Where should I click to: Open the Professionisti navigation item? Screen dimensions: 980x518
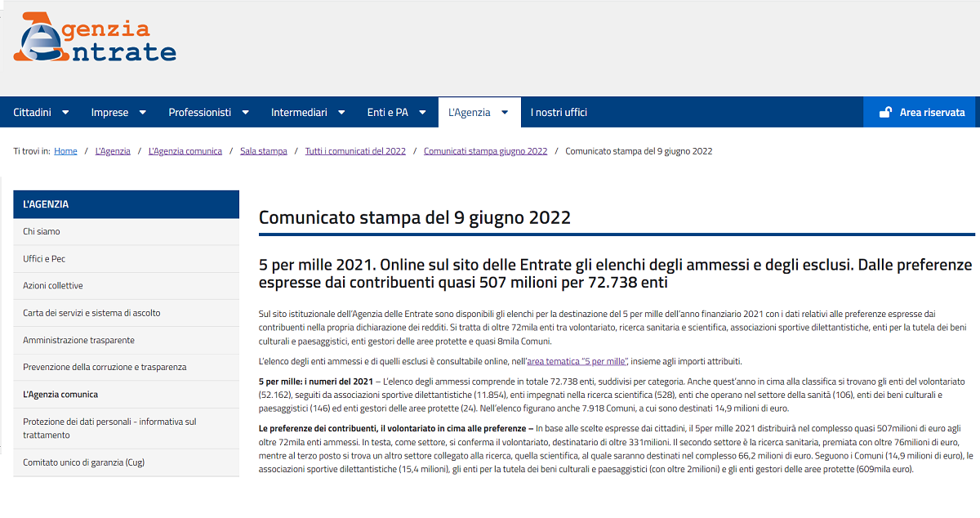[x=200, y=113]
